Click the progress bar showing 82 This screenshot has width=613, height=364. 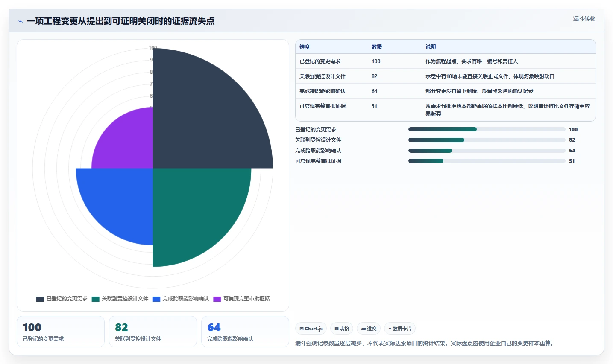coord(487,140)
